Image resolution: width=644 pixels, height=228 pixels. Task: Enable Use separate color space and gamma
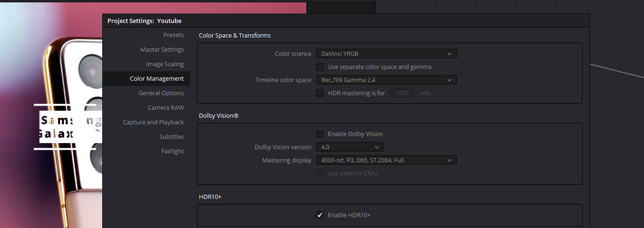point(320,67)
